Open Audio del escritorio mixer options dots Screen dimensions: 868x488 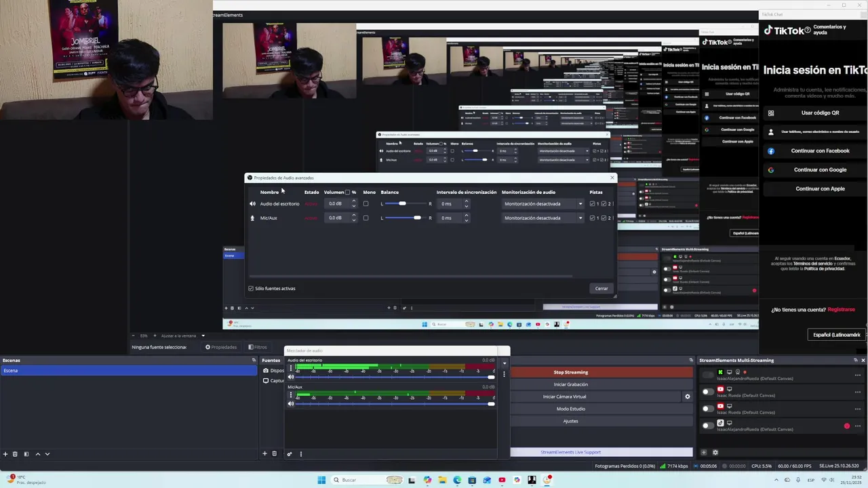pyautogui.click(x=291, y=368)
